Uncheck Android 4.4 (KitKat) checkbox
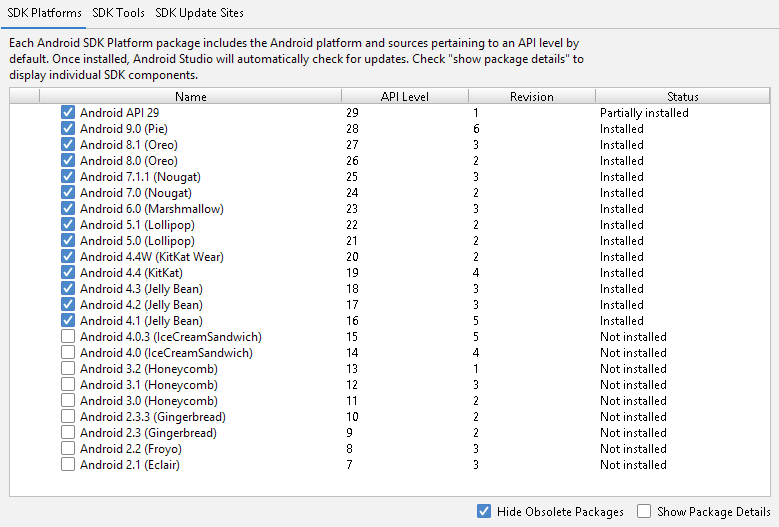This screenshot has height=527, width=779. coord(68,272)
